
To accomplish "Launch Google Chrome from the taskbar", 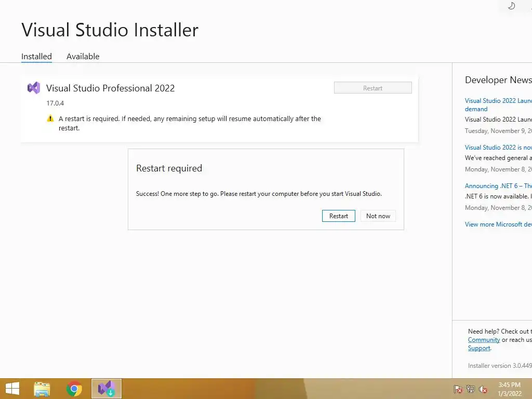I will [74, 389].
